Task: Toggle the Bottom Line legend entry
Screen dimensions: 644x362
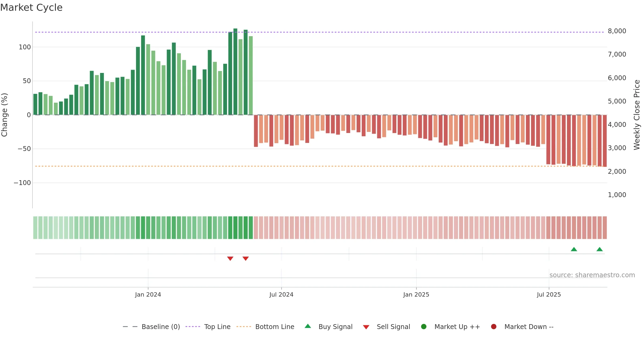Action: tap(265, 327)
